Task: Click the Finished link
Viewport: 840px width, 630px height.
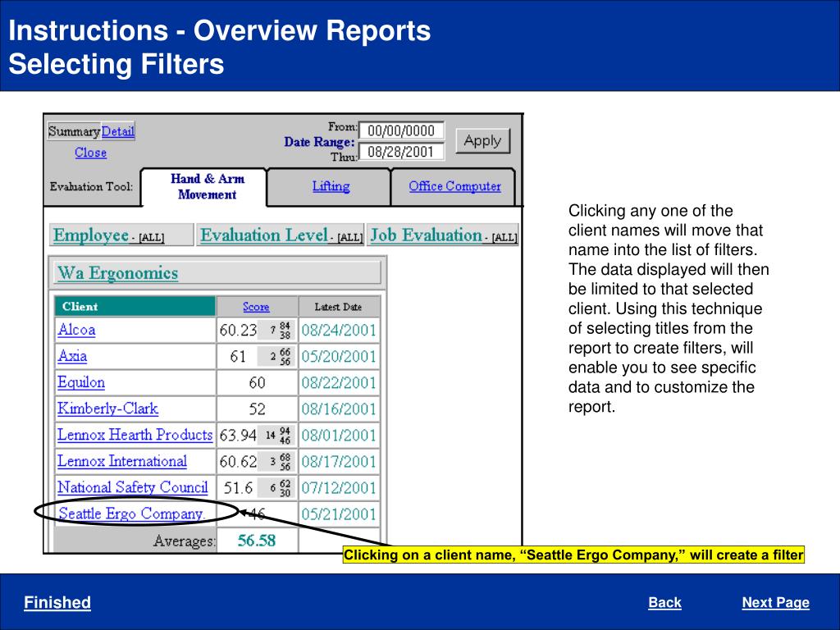Action: point(57,602)
